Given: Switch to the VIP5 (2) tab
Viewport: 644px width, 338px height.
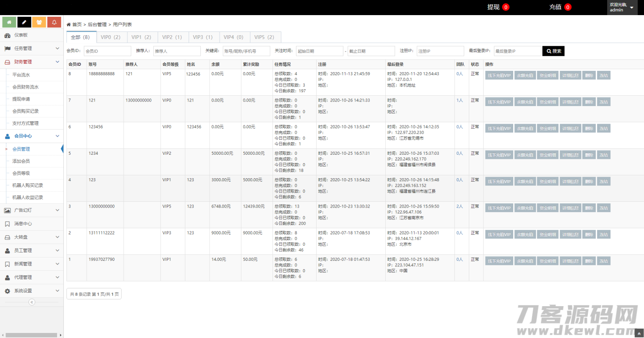Looking at the screenshot, I should click(x=265, y=37).
